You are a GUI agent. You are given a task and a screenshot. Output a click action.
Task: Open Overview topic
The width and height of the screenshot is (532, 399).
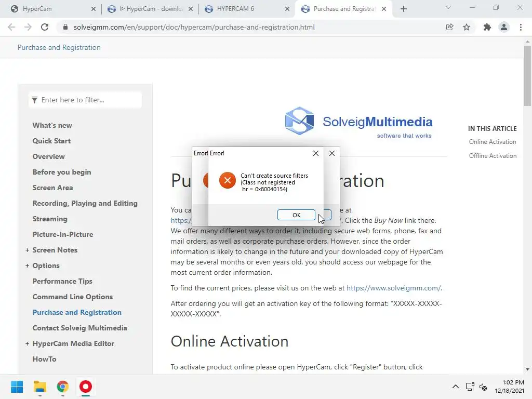click(48, 156)
